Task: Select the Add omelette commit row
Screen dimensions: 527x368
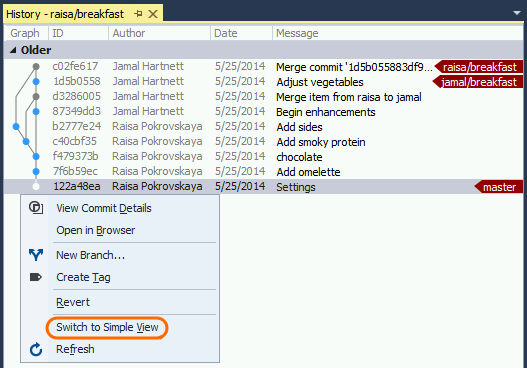Action: point(263,172)
